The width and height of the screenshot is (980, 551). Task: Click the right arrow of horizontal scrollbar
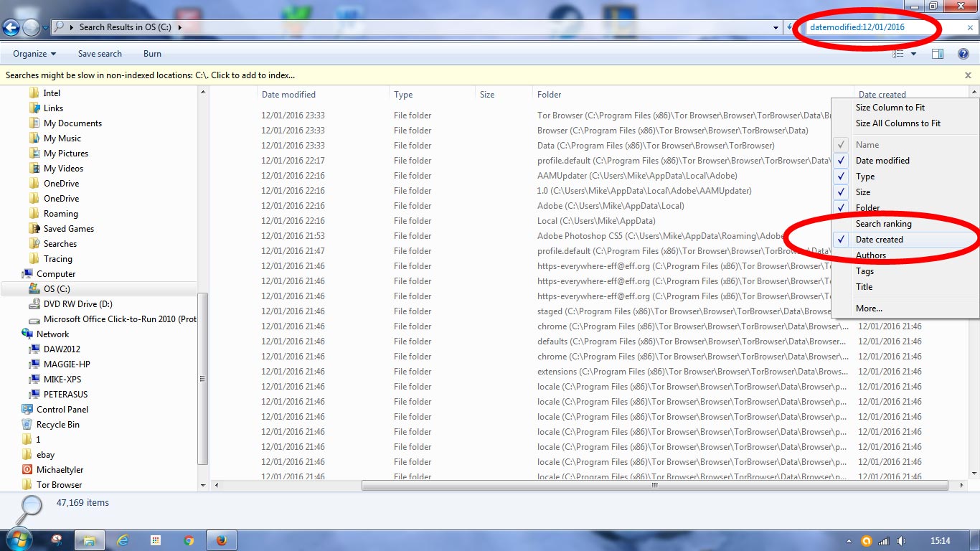[x=963, y=486]
